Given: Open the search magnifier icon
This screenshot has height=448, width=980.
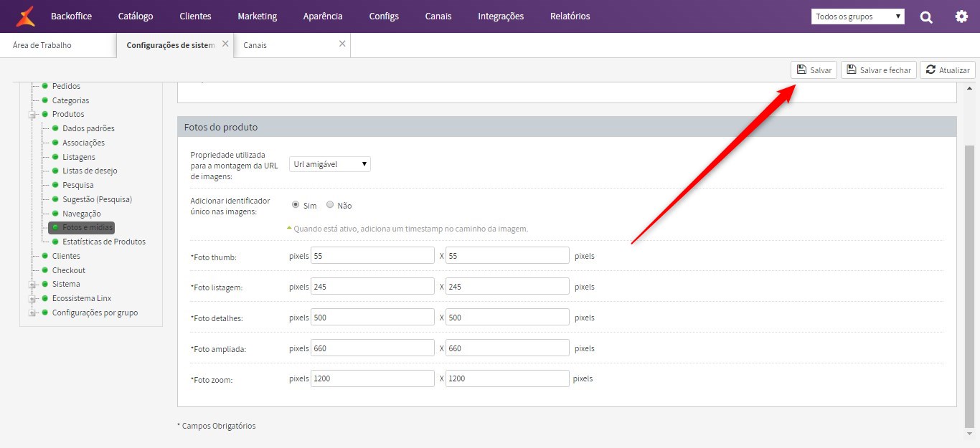Looking at the screenshot, I should point(926,16).
